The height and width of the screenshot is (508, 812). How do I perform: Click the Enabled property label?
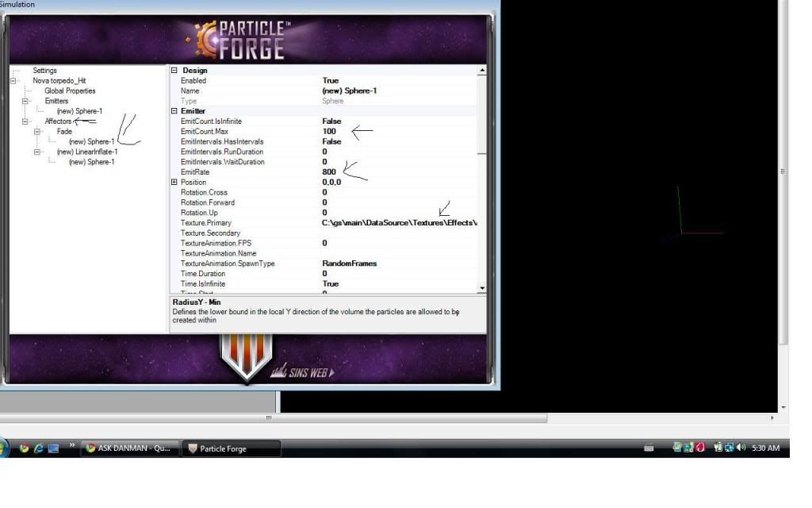point(193,81)
